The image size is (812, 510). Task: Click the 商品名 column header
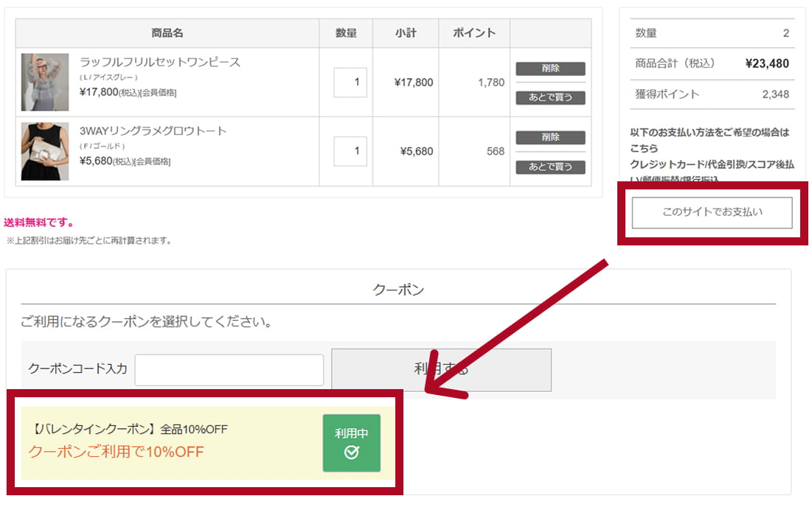pyautogui.click(x=167, y=33)
